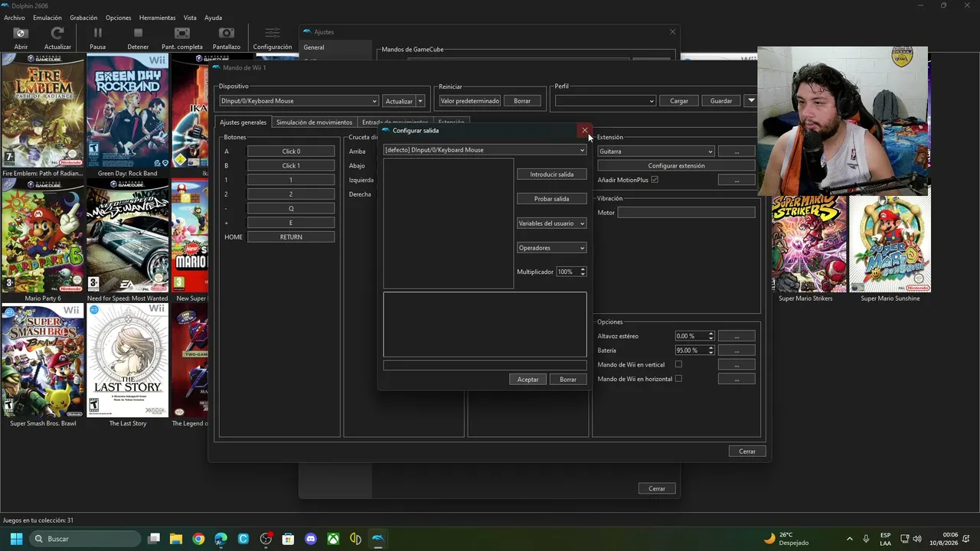Select the Super Smash Bros. Brawl cover
This screenshot has width=980, height=551.
(x=43, y=360)
